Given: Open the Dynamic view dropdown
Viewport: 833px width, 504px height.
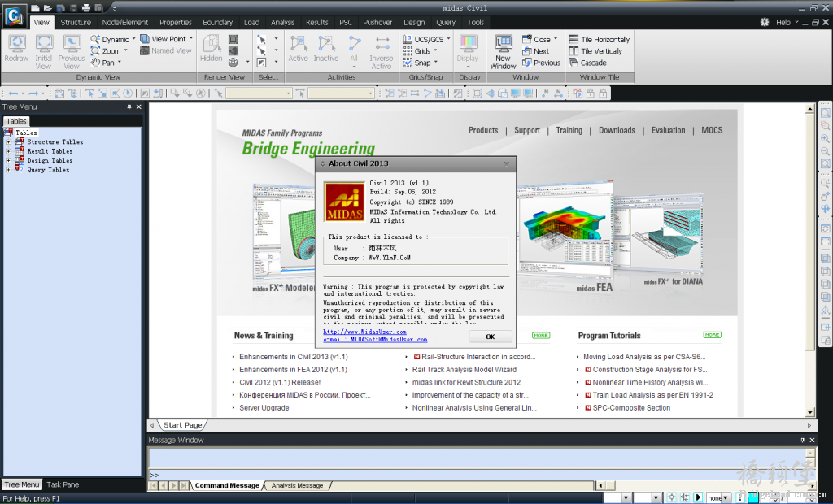Looking at the screenshot, I should [134, 39].
